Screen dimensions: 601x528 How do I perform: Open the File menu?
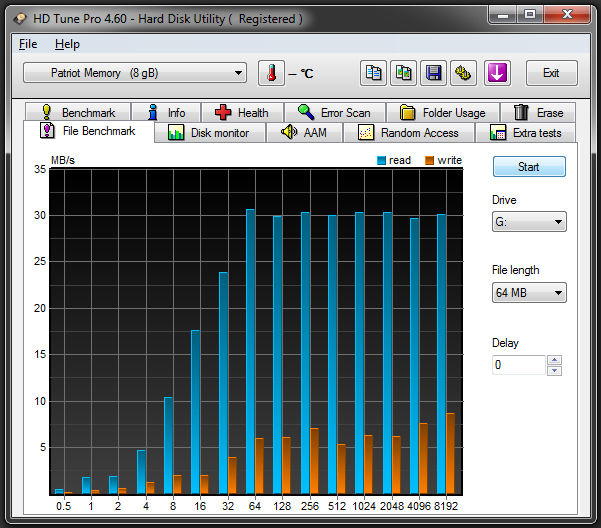click(x=28, y=44)
